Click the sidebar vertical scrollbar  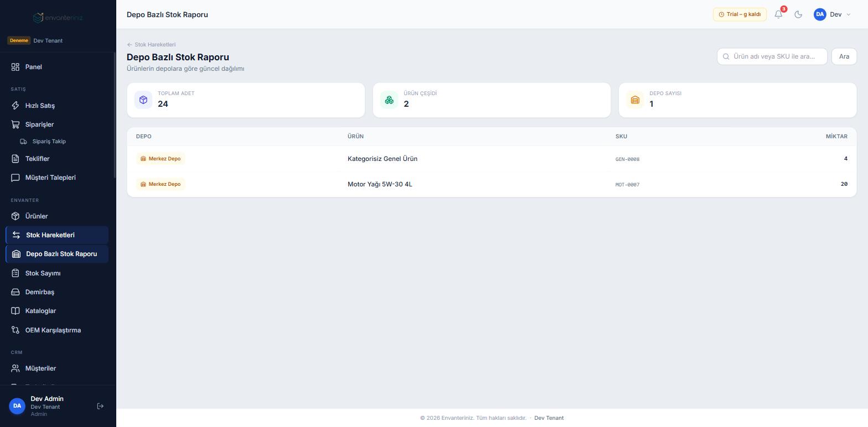[x=115, y=115]
